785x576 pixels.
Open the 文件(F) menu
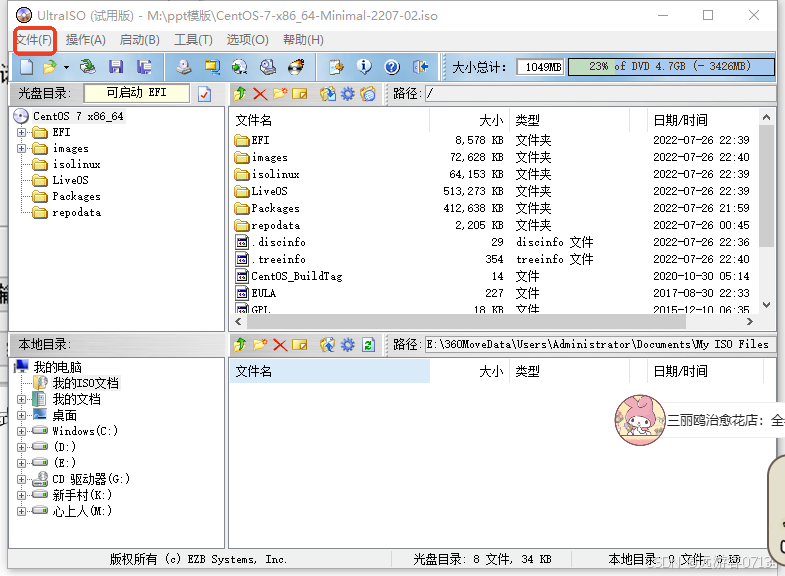[34, 40]
